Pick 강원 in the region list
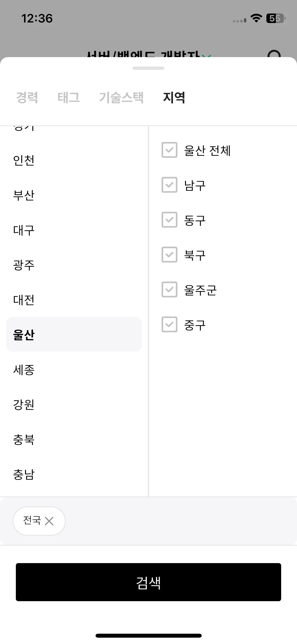This screenshot has width=297, height=644. (x=74, y=404)
